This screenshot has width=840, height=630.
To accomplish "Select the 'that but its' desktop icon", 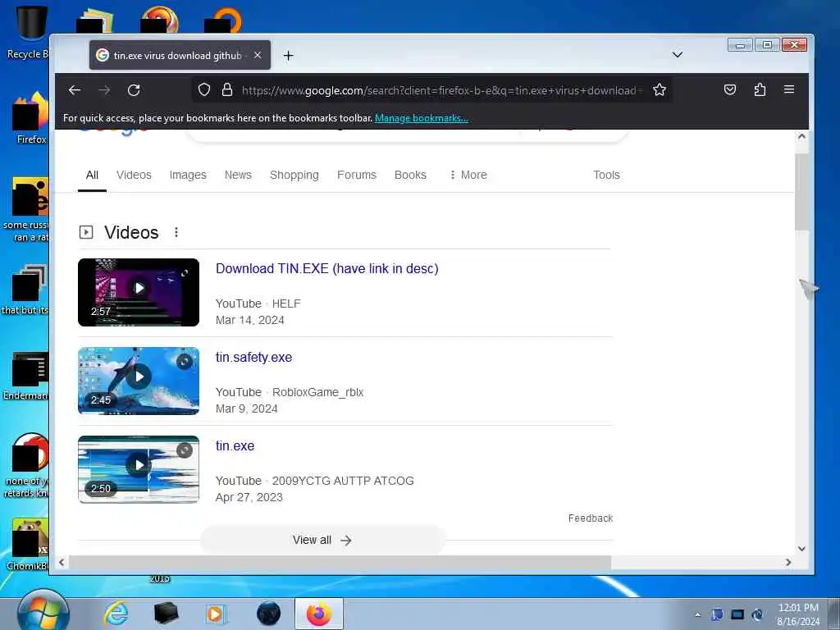I will click(27, 290).
